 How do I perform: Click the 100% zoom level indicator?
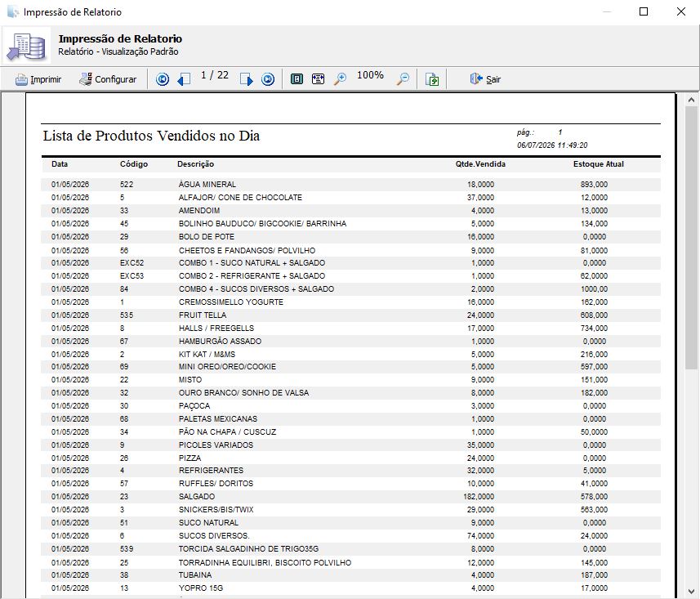point(370,75)
